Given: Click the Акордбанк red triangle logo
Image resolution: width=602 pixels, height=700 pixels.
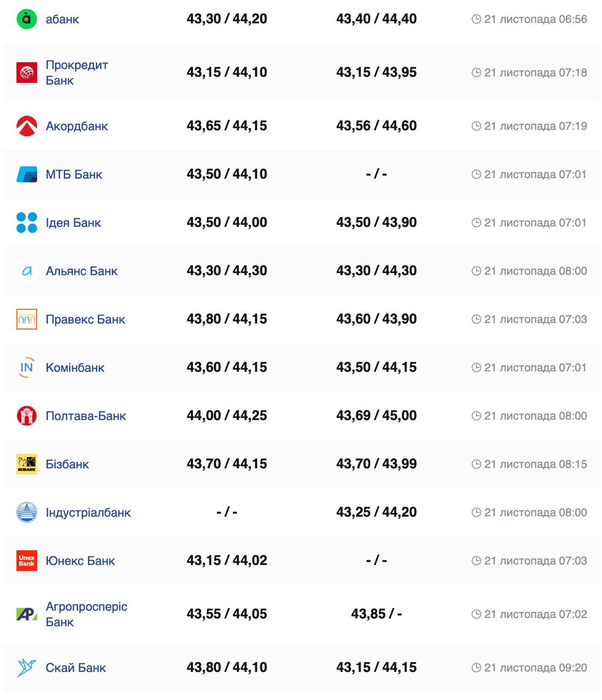Looking at the screenshot, I should [26, 126].
